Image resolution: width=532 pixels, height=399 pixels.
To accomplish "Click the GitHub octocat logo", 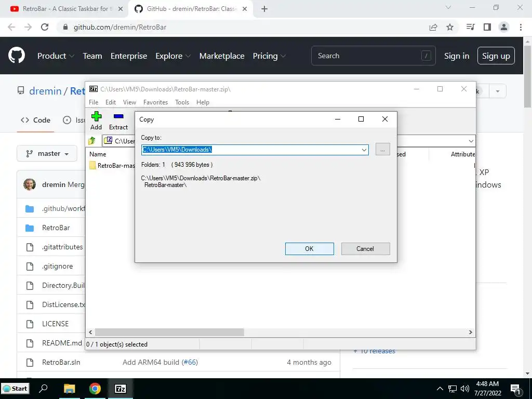I will (17, 56).
